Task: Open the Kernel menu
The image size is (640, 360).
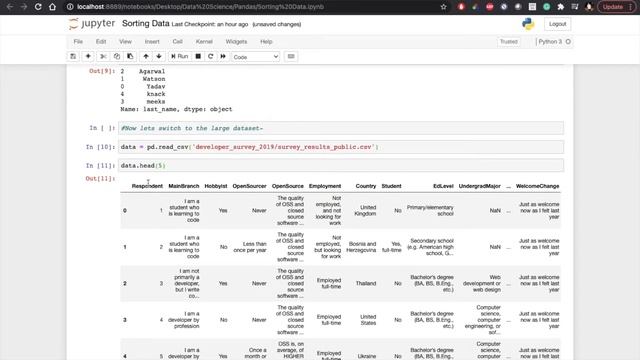Action: click(204, 42)
